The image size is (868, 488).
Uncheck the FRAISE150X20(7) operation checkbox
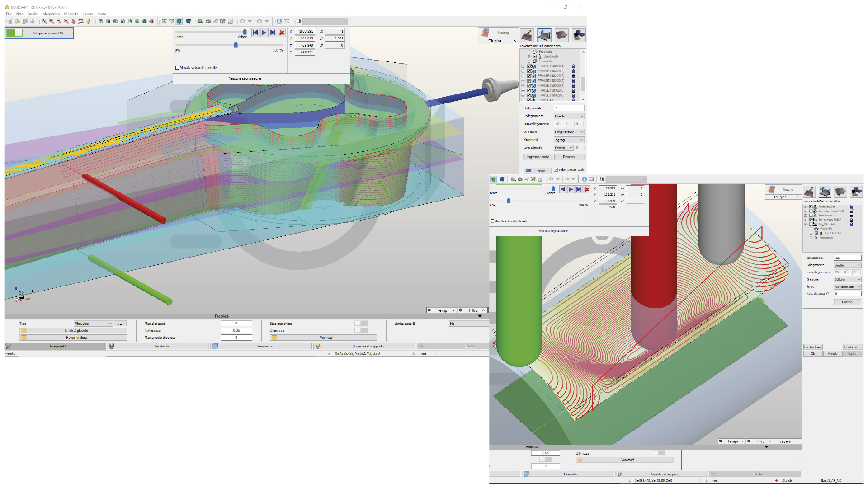tap(529, 76)
